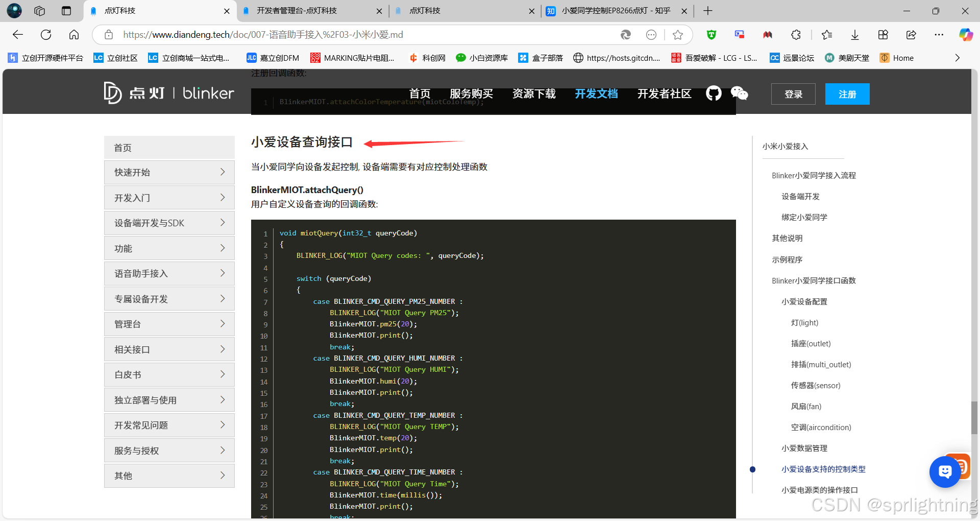This screenshot has height=521, width=980.
Task: Open the 美剧天堂 bookmark
Action: (x=847, y=58)
